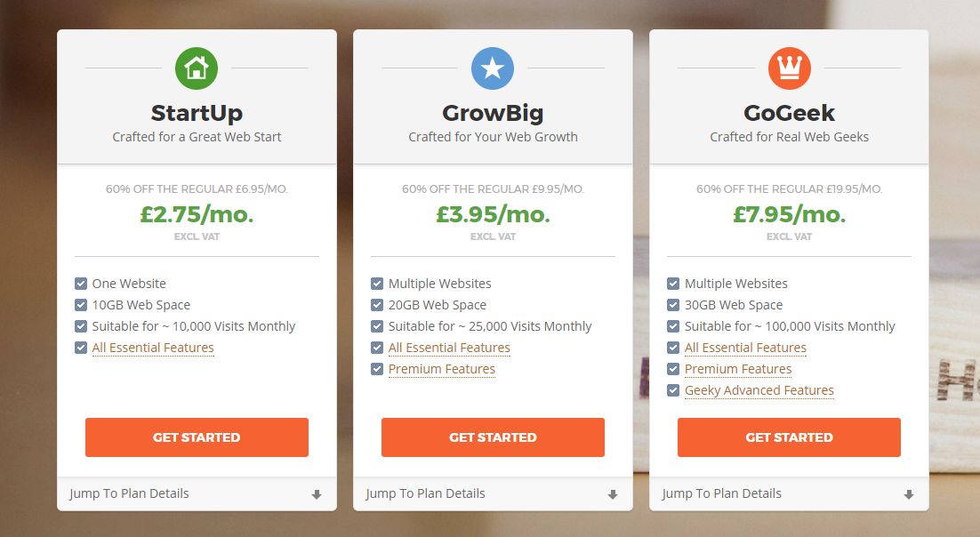Open Premium Features link in GrowBig
The width and height of the screenshot is (980, 537).
[x=442, y=369]
